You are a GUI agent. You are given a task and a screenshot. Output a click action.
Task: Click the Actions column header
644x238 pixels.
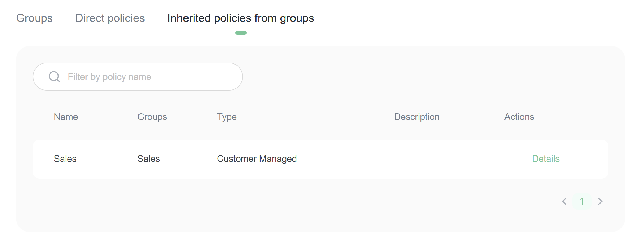pos(519,117)
